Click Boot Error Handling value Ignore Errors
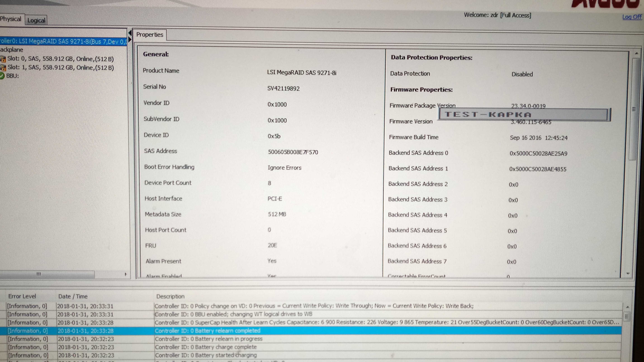This screenshot has width=644, height=362. click(285, 168)
